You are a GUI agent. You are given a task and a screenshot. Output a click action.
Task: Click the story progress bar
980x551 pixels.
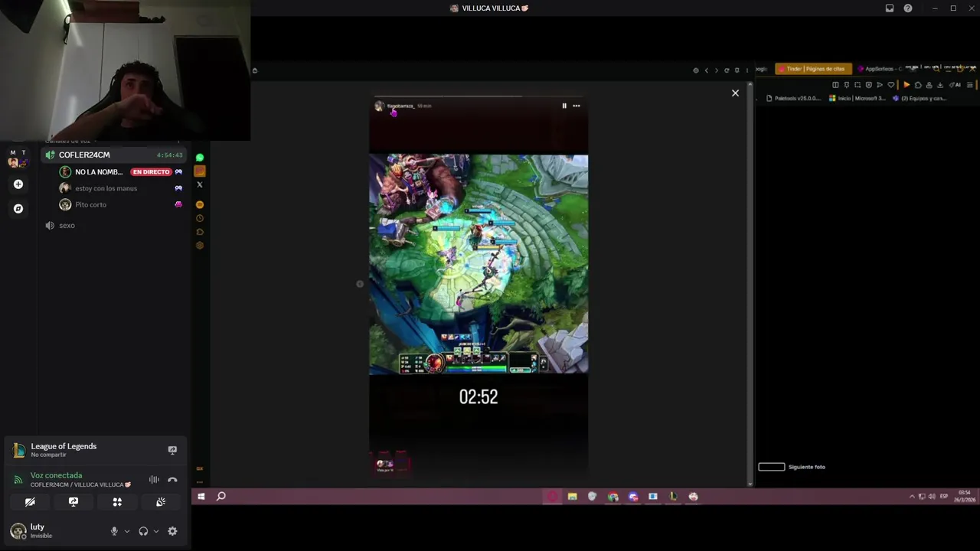(479, 96)
